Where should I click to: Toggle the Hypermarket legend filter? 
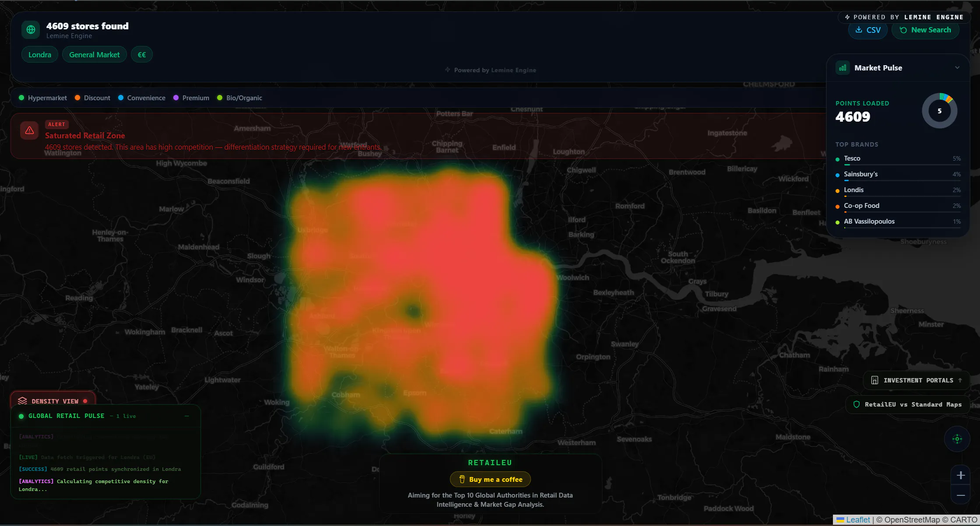(43, 98)
